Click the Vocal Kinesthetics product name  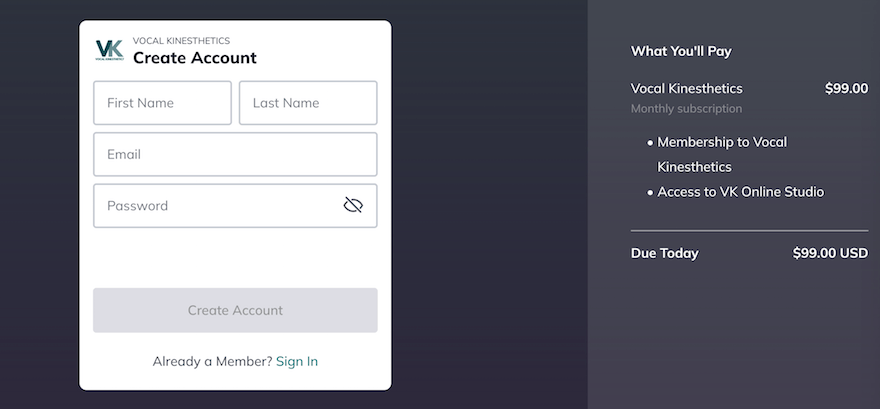[686, 89]
